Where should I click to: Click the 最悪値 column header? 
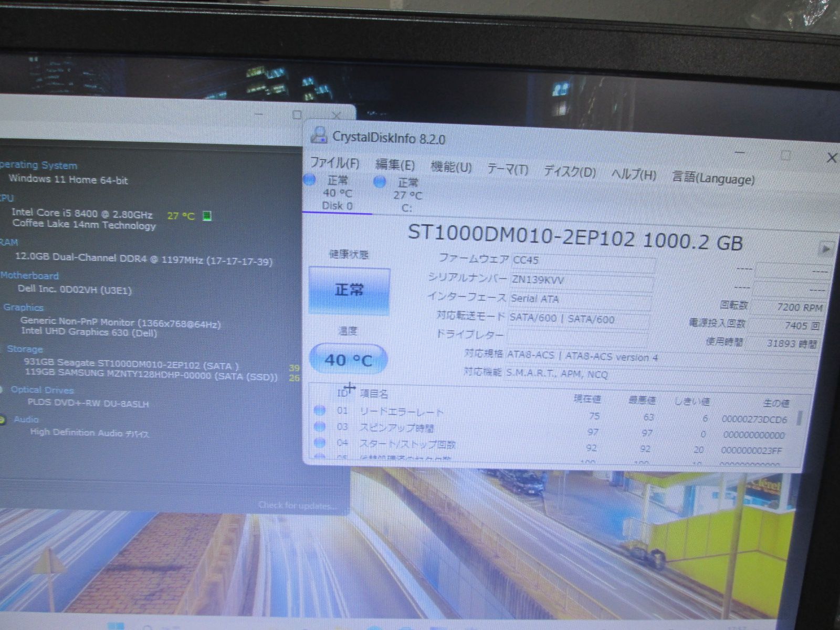642,401
